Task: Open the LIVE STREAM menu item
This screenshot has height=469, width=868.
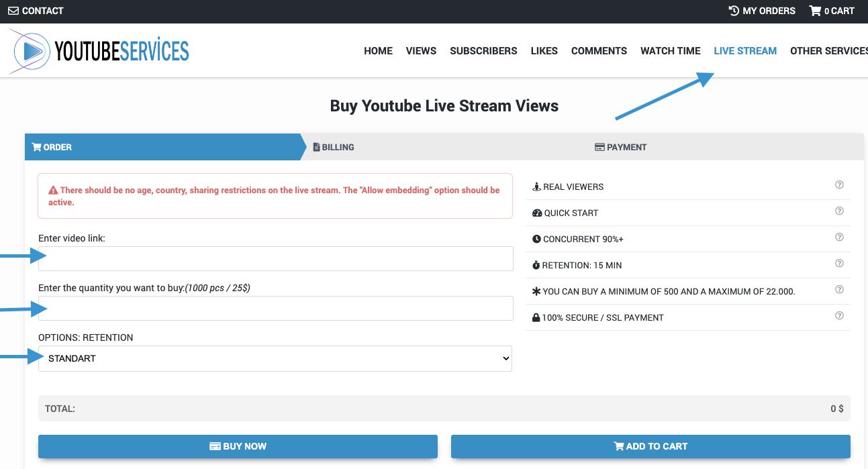Action: (745, 50)
